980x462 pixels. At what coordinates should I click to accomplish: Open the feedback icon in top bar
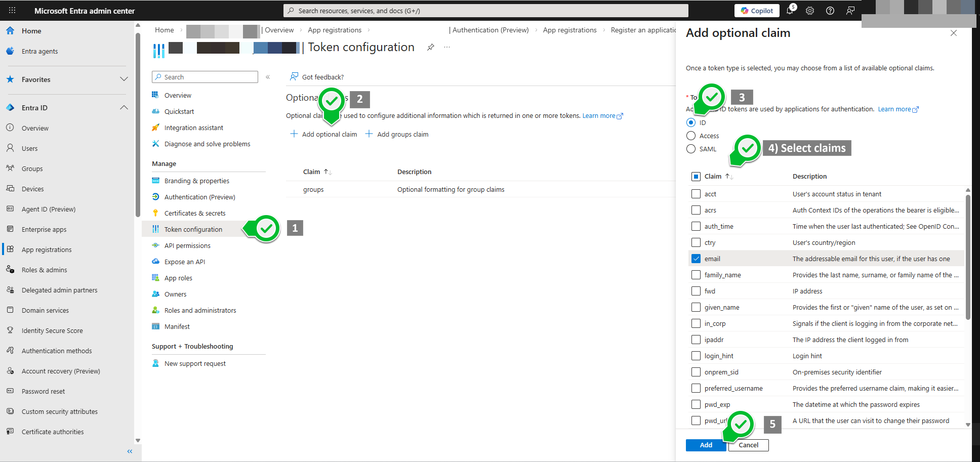[850, 11]
